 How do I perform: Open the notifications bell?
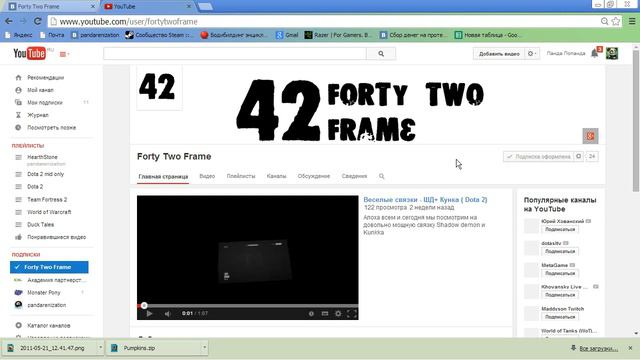595,54
